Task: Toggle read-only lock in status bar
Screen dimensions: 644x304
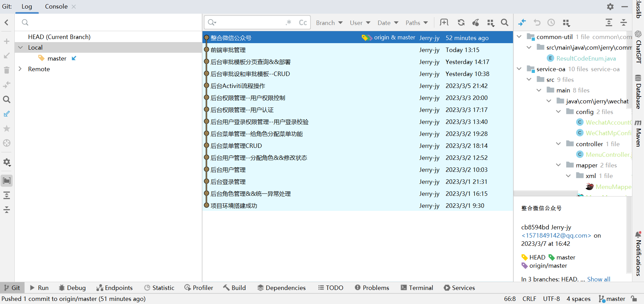Action: (x=634, y=299)
